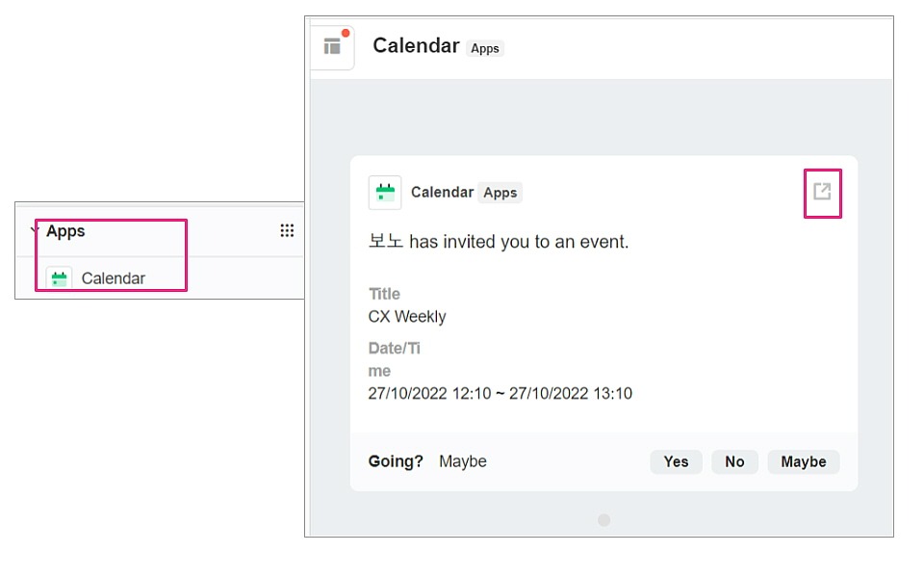Open the event in a new window
Image resolution: width=924 pixels, height=578 pixels.
(822, 192)
